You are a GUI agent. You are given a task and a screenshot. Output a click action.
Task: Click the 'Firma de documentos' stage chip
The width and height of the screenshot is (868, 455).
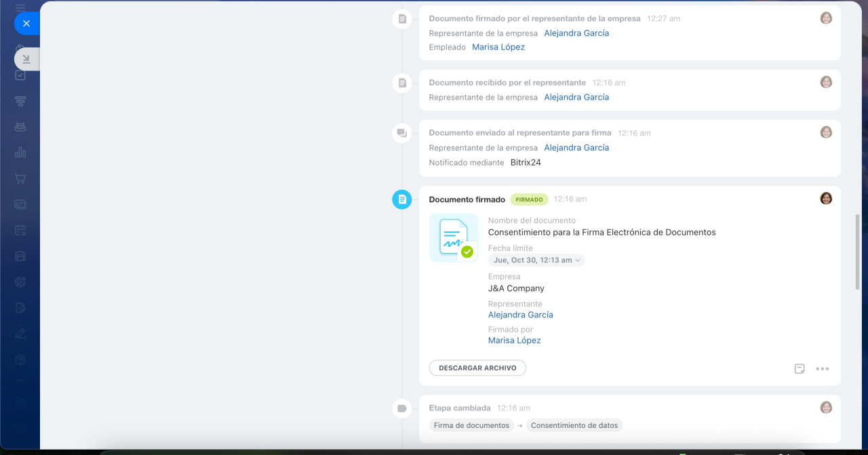pyautogui.click(x=471, y=425)
